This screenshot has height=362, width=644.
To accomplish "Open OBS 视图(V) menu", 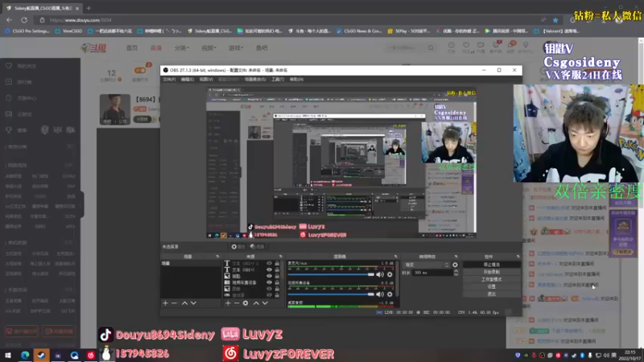I will coord(206,79).
